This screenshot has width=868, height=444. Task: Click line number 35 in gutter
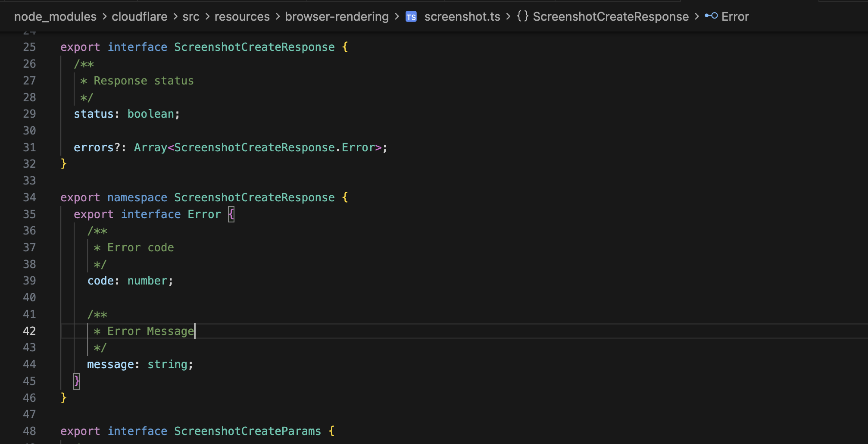click(x=29, y=214)
